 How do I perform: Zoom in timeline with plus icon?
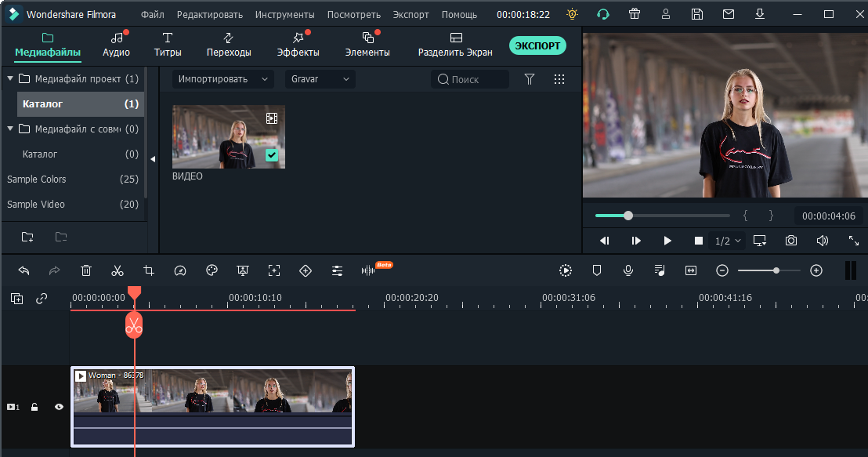[816, 270]
